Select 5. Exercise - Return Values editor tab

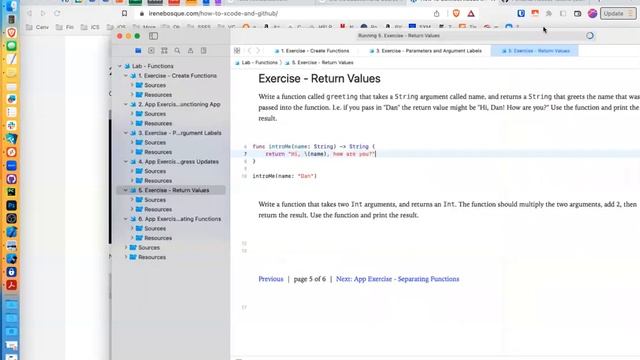(x=535, y=51)
